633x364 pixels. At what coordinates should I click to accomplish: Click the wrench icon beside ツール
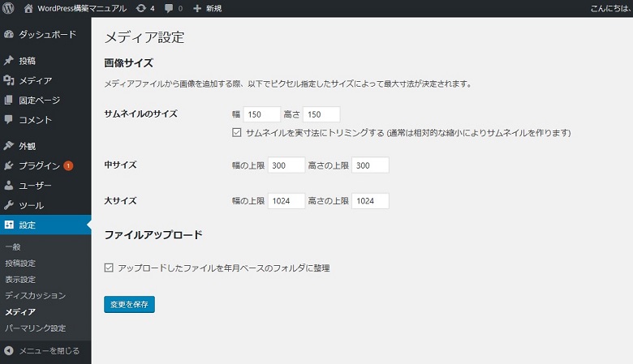[x=9, y=205]
